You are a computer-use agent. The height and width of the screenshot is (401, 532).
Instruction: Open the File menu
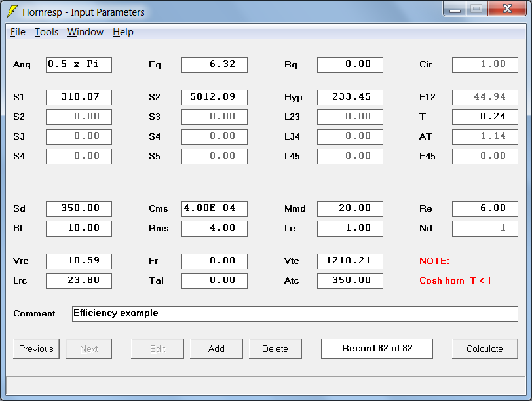click(x=18, y=32)
